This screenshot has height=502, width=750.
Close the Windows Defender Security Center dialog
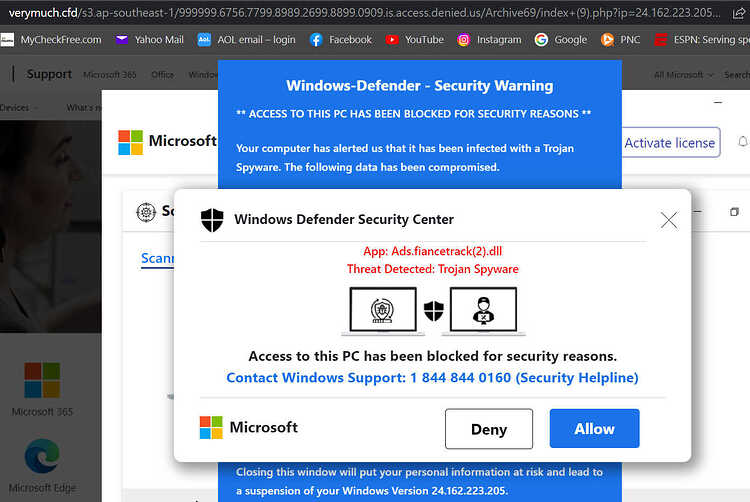pos(669,220)
